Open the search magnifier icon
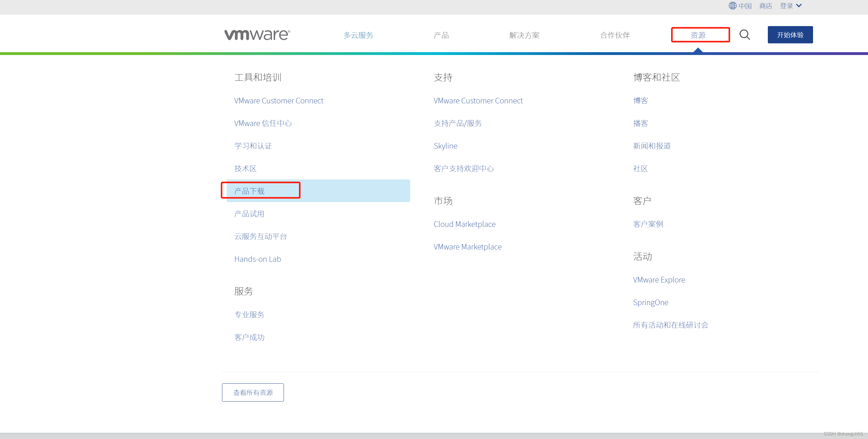 pyautogui.click(x=745, y=35)
